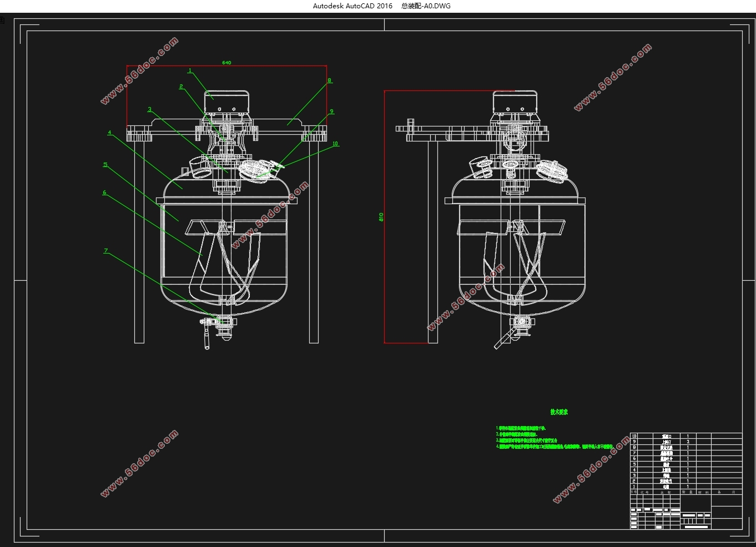Viewport: 756px width, 547px height.
Task: Click row 10 number cell in parts list
Action: pos(634,436)
